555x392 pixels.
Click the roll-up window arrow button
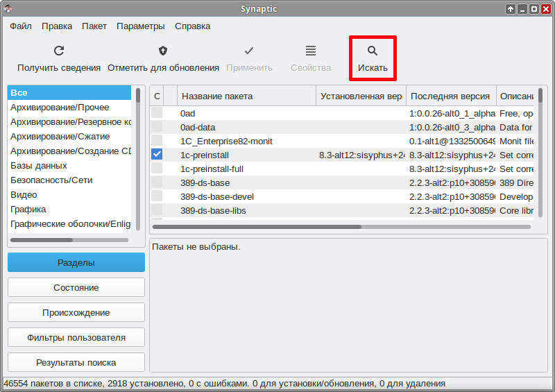pos(510,9)
